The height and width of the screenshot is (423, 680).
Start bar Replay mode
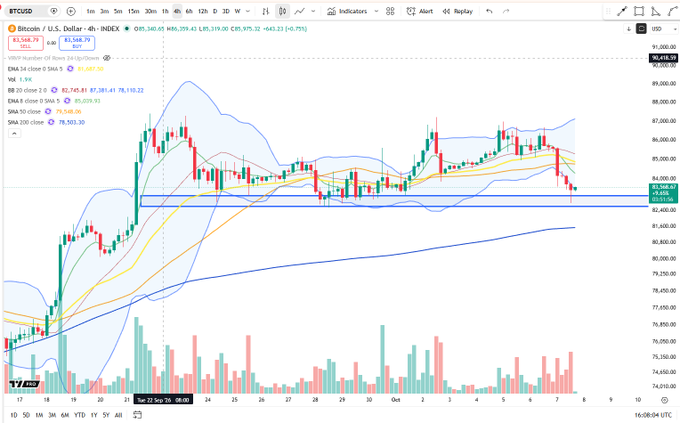(458, 11)
